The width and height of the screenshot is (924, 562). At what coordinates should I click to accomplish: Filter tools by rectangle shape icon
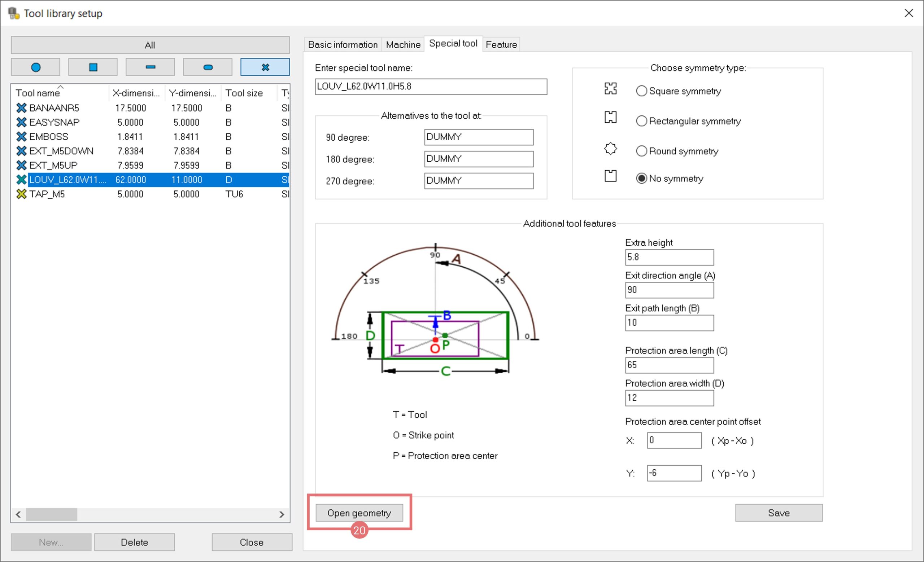(x=151, y=67)
